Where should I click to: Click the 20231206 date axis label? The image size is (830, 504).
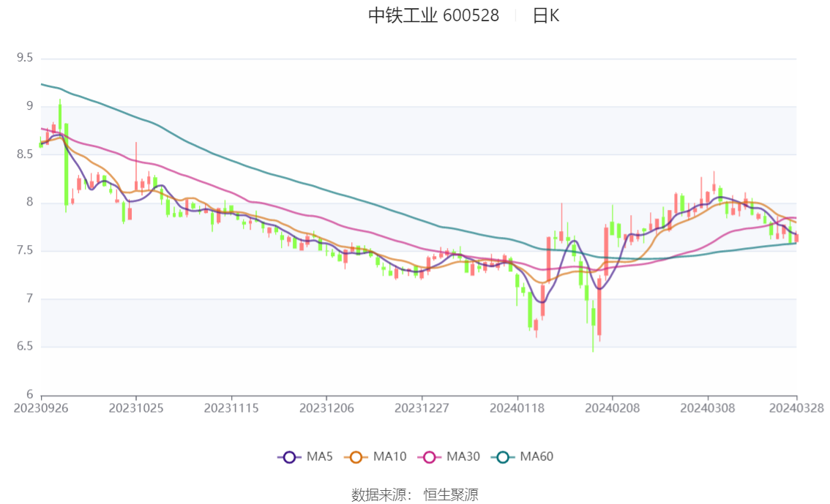(326, 408)
